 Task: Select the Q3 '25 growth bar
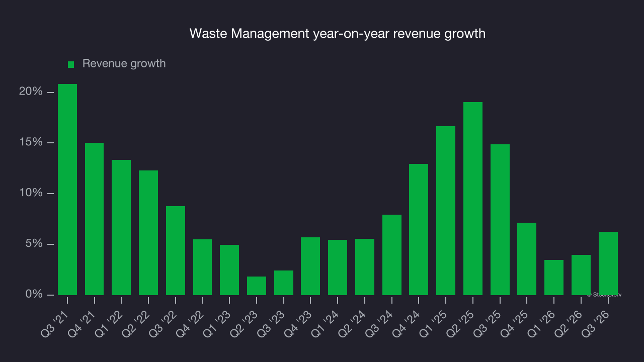point(500,220)
